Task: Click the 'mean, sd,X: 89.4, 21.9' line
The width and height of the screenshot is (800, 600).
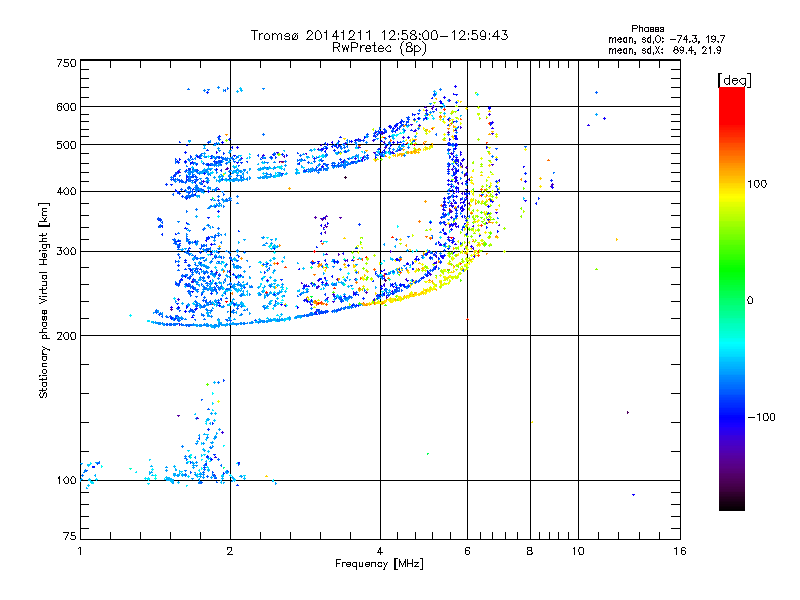Action: [x=665, y=50]
